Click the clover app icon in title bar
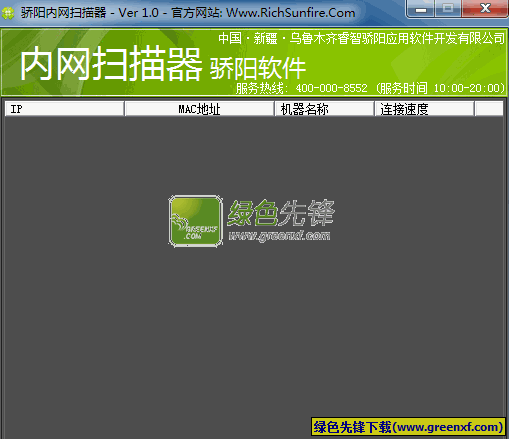Image resolution: width=509 pixels, height=439 pixels. click(8, 13)
